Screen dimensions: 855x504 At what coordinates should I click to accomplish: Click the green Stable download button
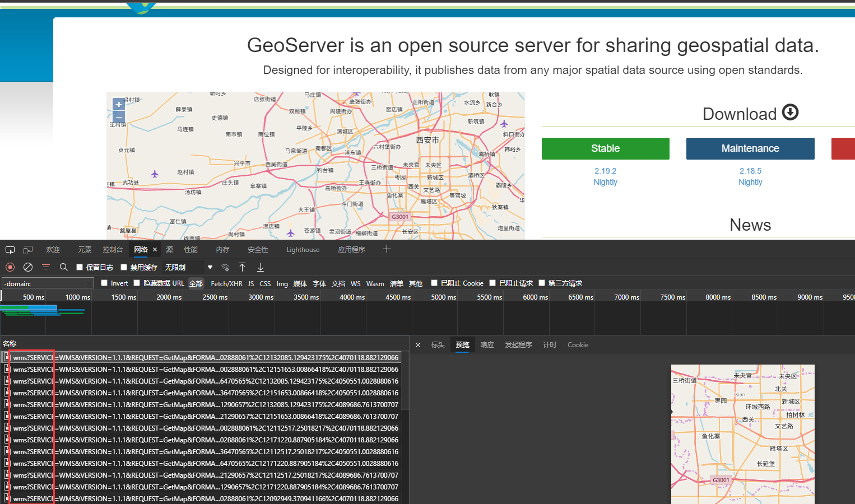(605, 148)
